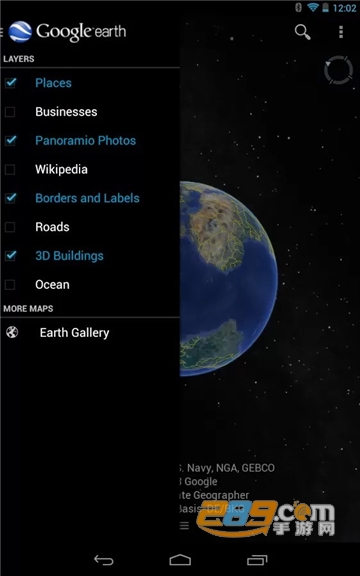Image resolution: width=360 pixels, height=576 pixels.
Task: Select the 3D Buildings label
Action: click(69, 256)
